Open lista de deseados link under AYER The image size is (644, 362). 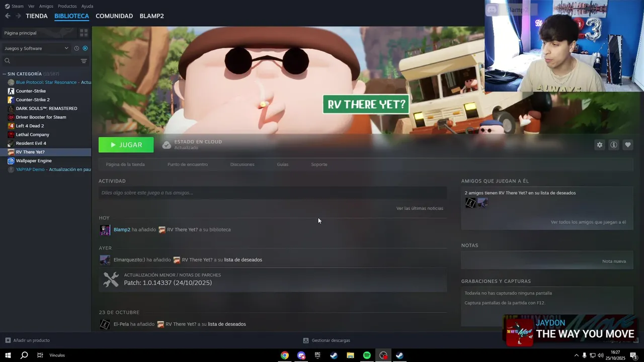(x=243, y=260)
